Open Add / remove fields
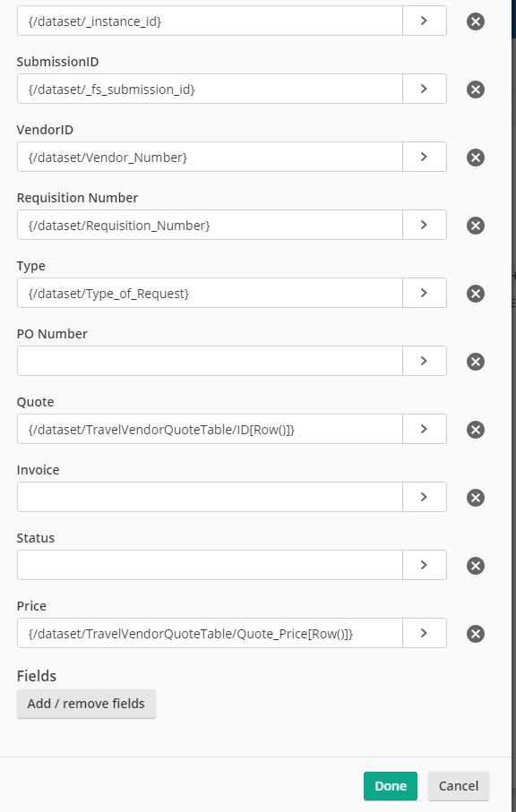Image resolution: width=516 pixels, height=812 pixels. 86,704
